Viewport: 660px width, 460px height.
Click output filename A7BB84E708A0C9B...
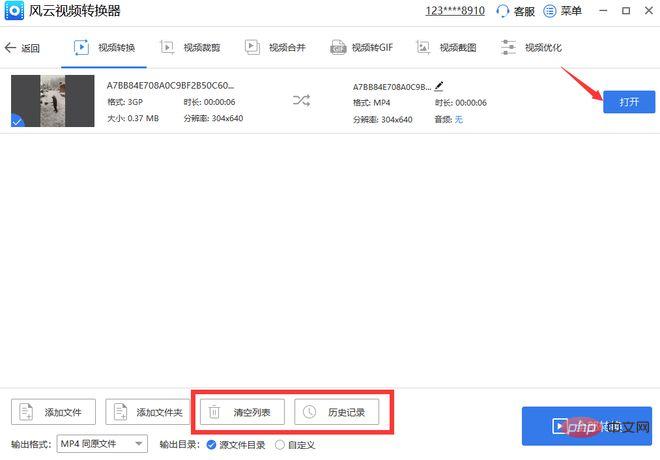[392, 87]
